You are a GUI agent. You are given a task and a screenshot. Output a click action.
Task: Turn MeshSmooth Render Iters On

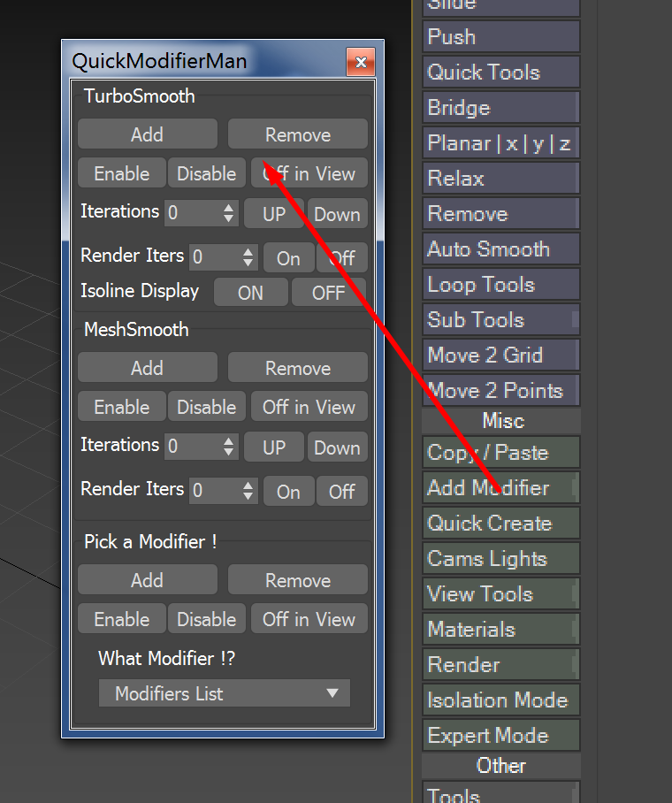(288, 491)
